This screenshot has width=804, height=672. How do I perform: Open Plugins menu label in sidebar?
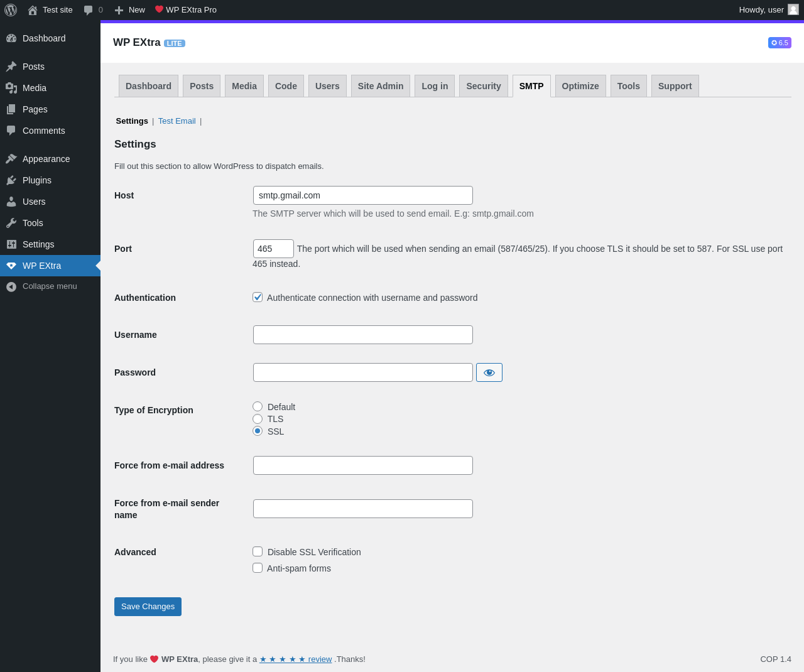(x=37, y=180)
